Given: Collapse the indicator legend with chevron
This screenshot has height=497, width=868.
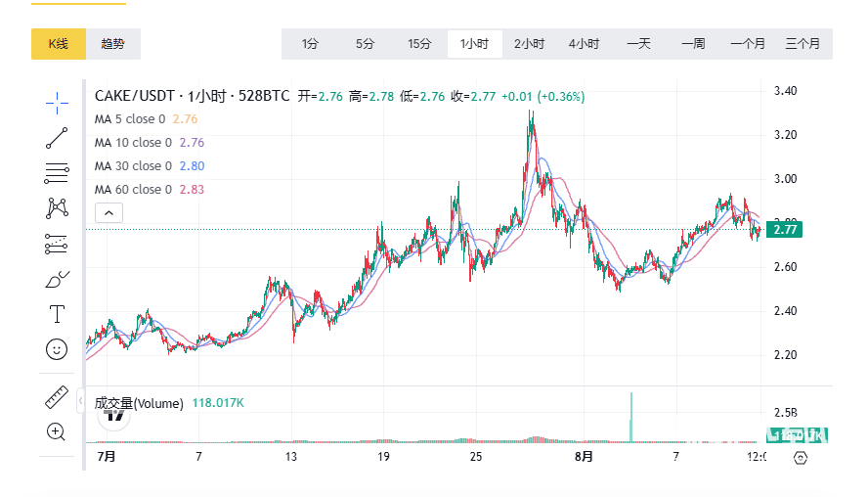Looking at the screenshot, I should [108, 213].
